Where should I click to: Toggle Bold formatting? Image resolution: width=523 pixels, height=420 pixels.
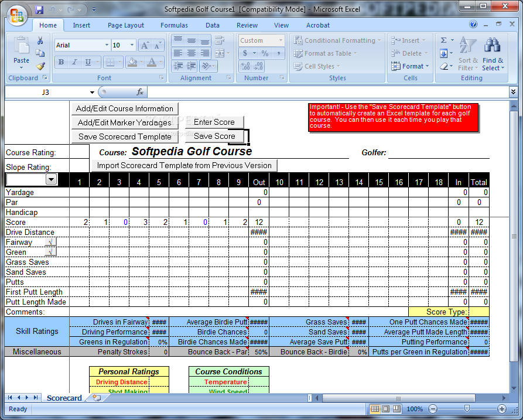(61, 62)
